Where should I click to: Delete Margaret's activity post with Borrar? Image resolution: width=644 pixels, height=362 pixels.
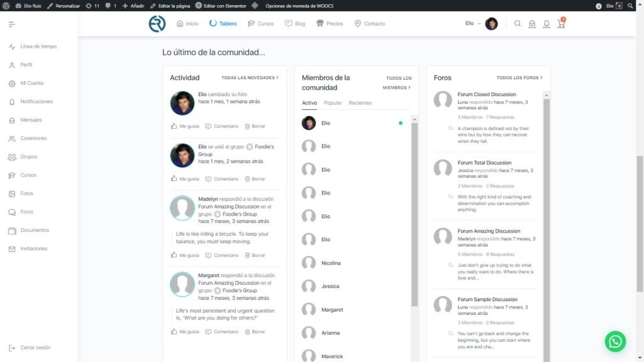click(255, 332)
